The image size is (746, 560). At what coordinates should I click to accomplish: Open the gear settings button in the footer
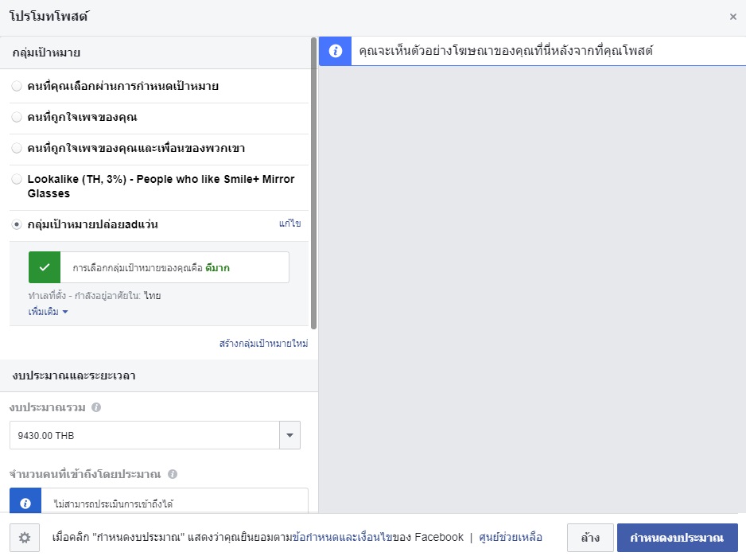[25, 538]
